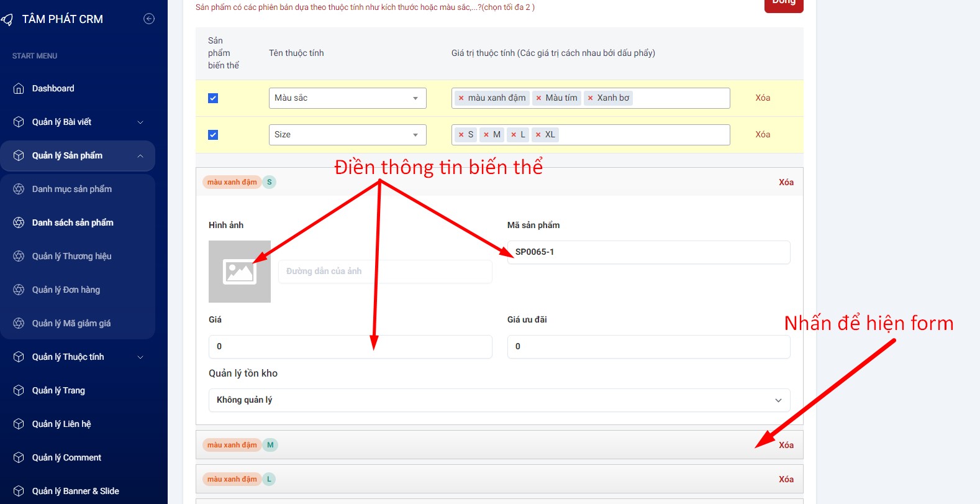The height and width of the screenshot is (504, 980).
Task: Go to Quản lý Thương hiệu page
Action: pos(72,256)
